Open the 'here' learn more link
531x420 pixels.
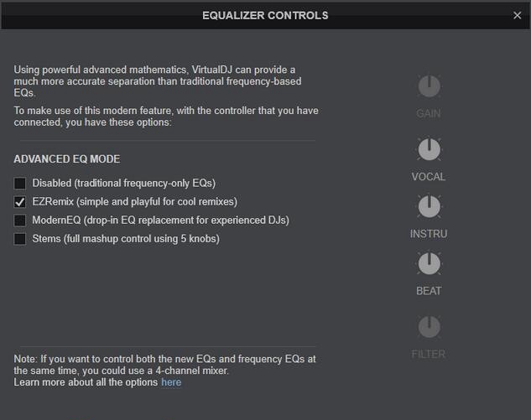(x=171, y=382)
